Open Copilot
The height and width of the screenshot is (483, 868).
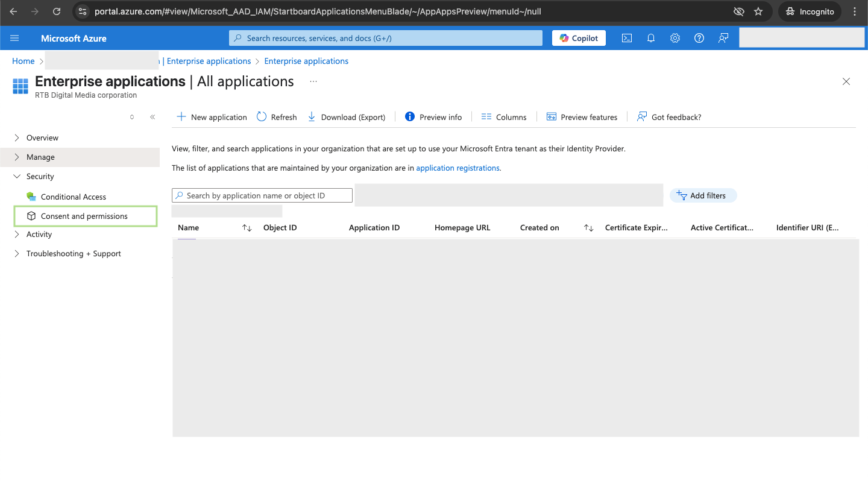pos(579,38)
